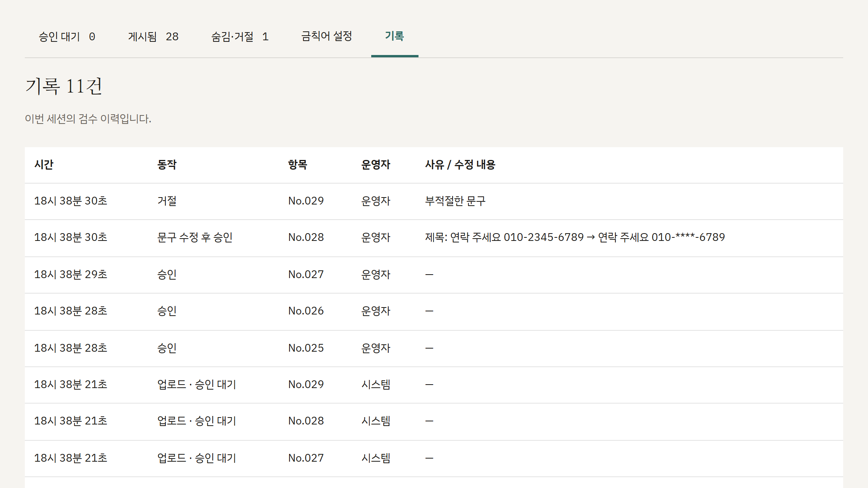This screenshot has height=488, width=868.
Task: Click the 18시 38분 29초 time cell
Action: [71, 275]
